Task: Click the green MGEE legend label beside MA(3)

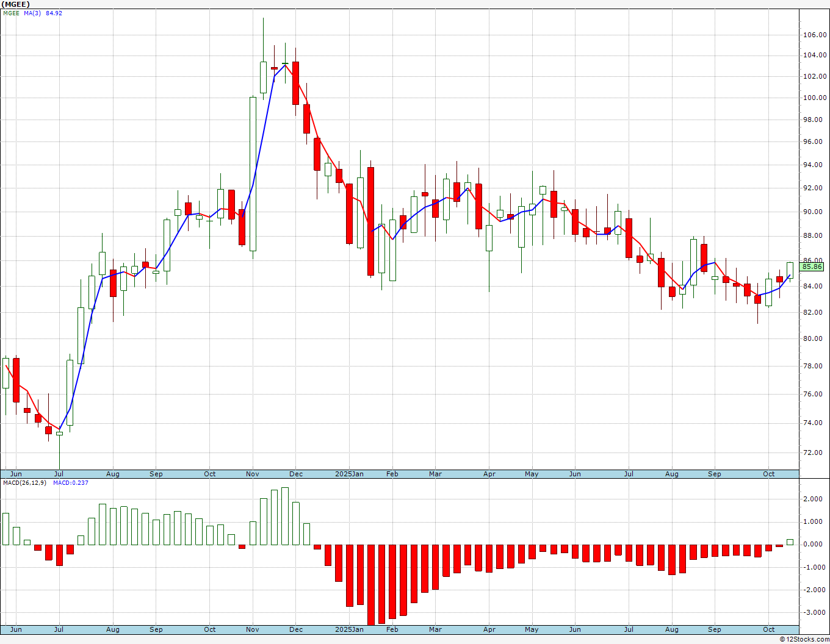Action: [12, 13]
